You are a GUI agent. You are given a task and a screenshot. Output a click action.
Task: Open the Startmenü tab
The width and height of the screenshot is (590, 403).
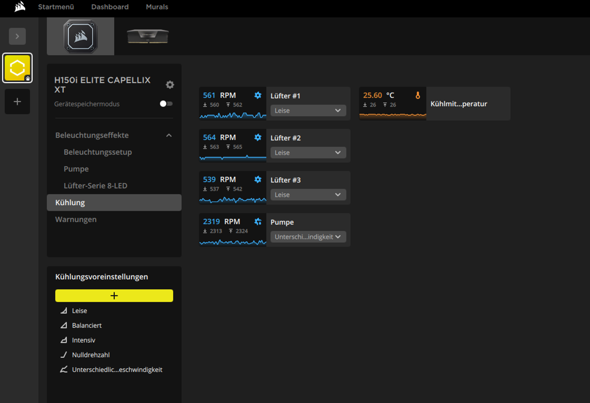56,7
